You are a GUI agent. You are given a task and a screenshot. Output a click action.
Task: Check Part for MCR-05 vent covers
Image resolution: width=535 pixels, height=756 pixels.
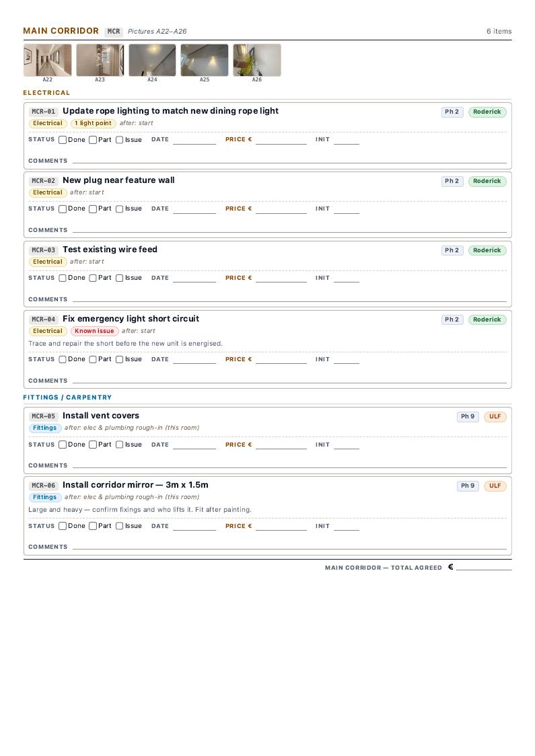[93, 445]
